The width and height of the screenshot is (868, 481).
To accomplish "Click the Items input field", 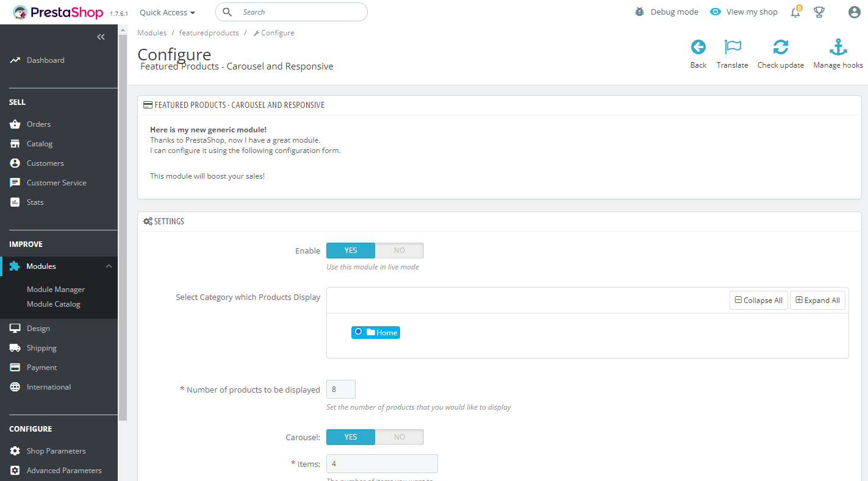I will tap(382, 464).
